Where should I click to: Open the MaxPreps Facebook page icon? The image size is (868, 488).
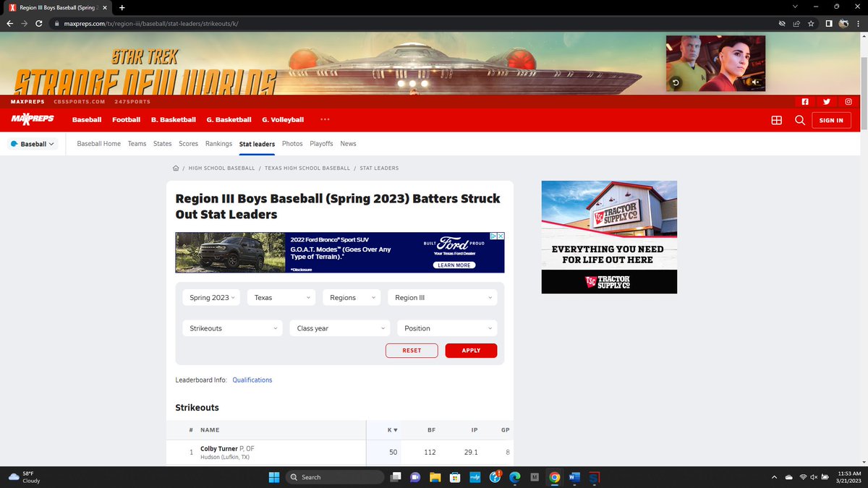pos(804,102)
